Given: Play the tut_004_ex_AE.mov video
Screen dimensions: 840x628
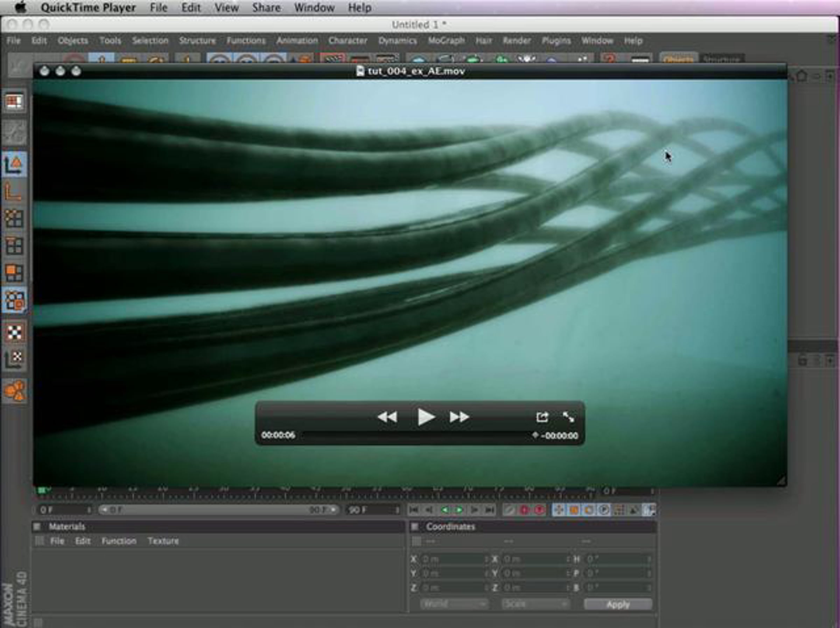Looking at the screenshot, I should 426,417.
